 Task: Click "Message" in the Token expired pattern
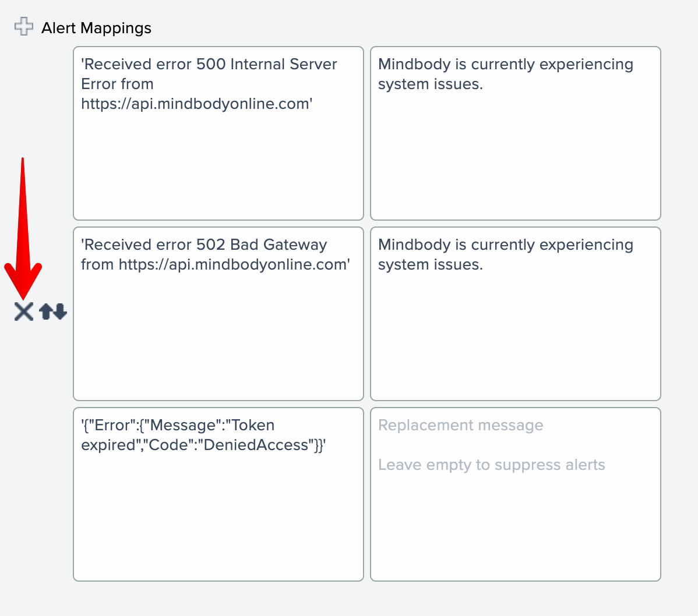183,425
